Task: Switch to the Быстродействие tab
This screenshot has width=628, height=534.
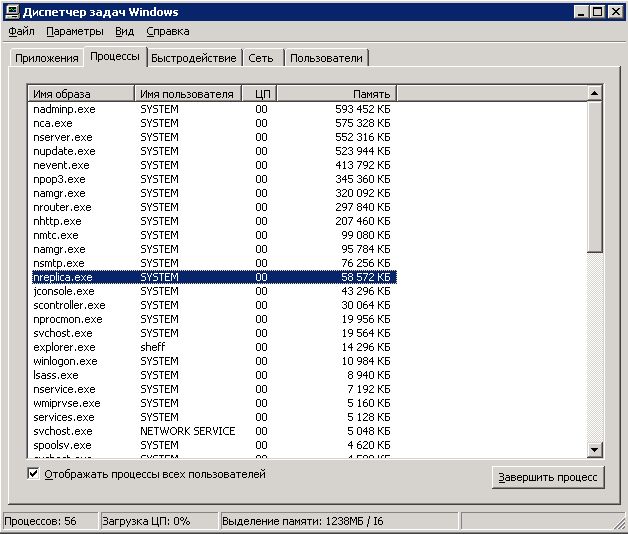Action: [194, 58]
